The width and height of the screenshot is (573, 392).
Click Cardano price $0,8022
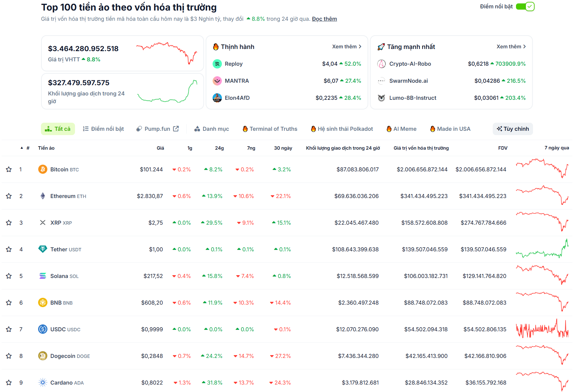[152, 383]
